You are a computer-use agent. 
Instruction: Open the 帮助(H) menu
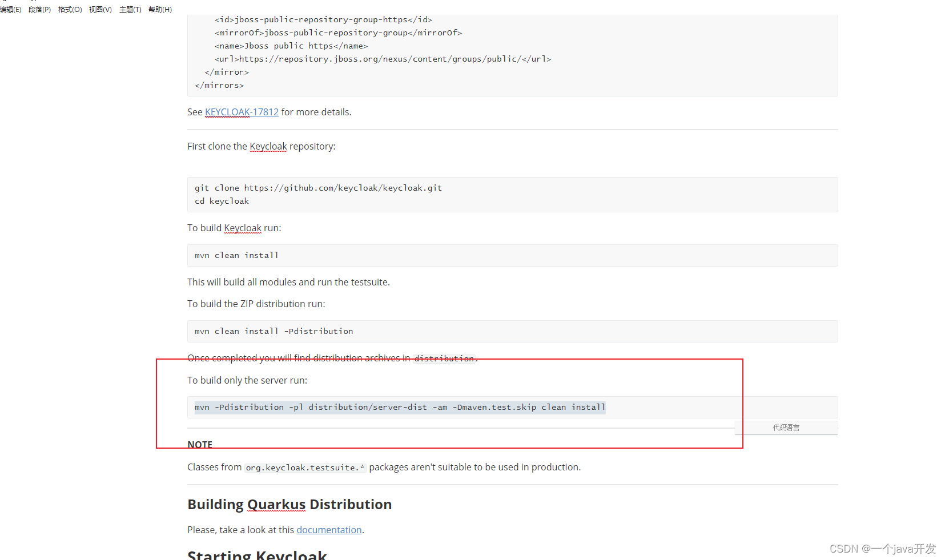coord(160,9)
